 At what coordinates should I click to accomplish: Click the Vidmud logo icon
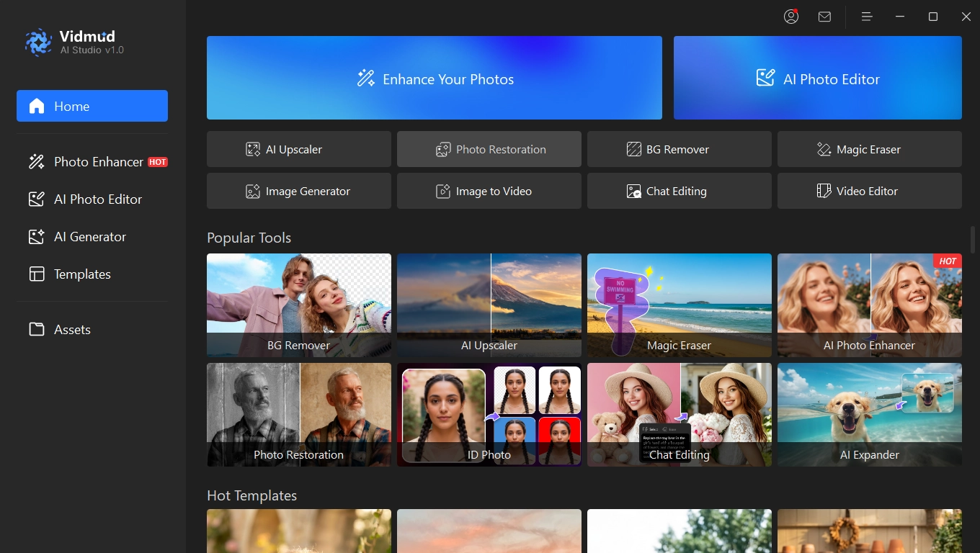coord(38,42)
